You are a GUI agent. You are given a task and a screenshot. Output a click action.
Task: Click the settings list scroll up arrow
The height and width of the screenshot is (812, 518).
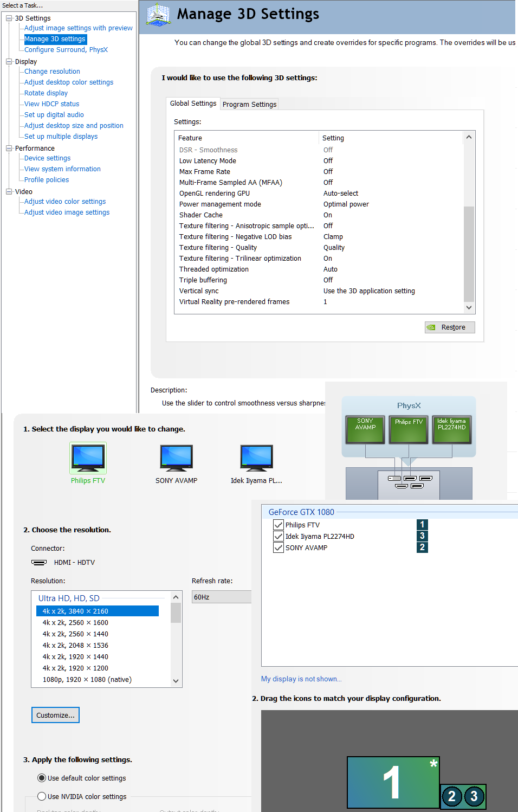[469, 137]
